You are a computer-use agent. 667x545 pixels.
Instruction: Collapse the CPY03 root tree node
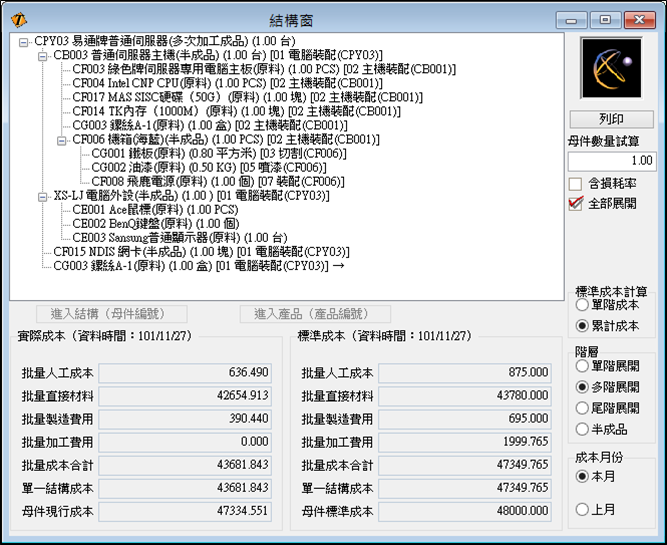point(24,42)
